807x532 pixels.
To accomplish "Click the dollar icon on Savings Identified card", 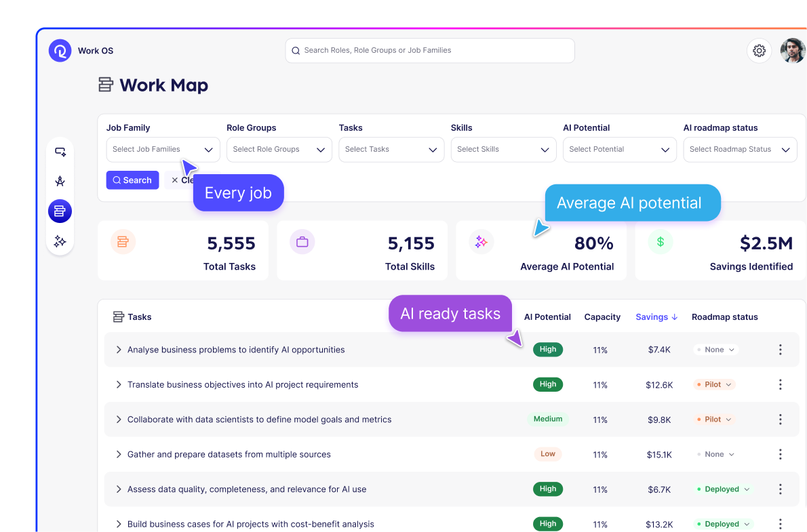I will coord(661,241).
